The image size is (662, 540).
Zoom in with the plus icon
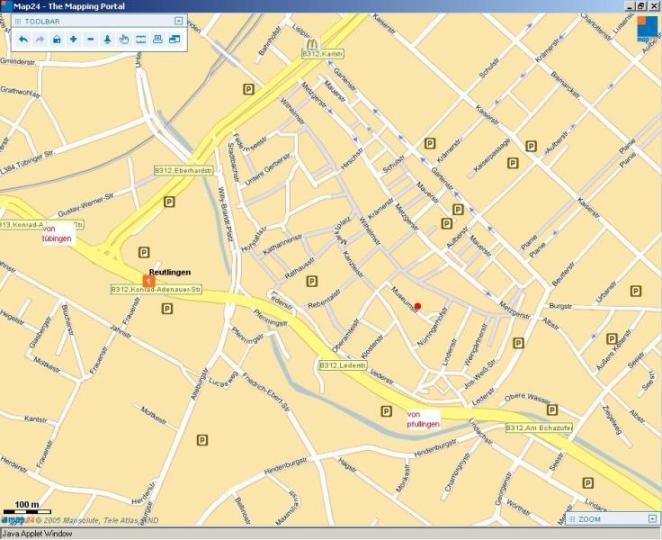(x=73, y=39)
